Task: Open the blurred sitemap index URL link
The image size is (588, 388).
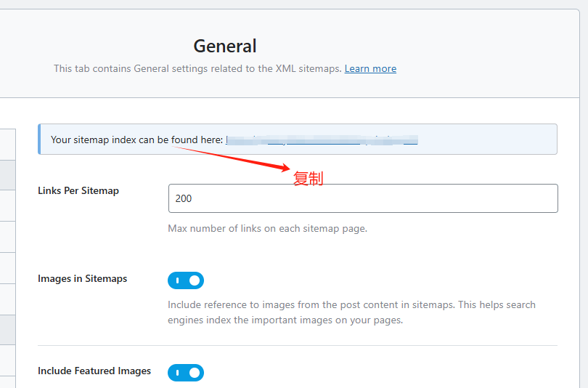Action: [322, 140]
